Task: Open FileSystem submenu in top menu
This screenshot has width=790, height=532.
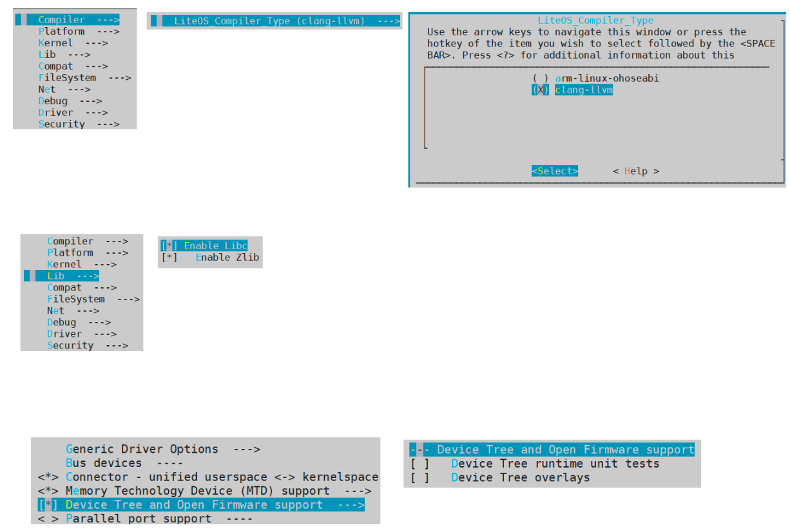Action: coord(84,77)
